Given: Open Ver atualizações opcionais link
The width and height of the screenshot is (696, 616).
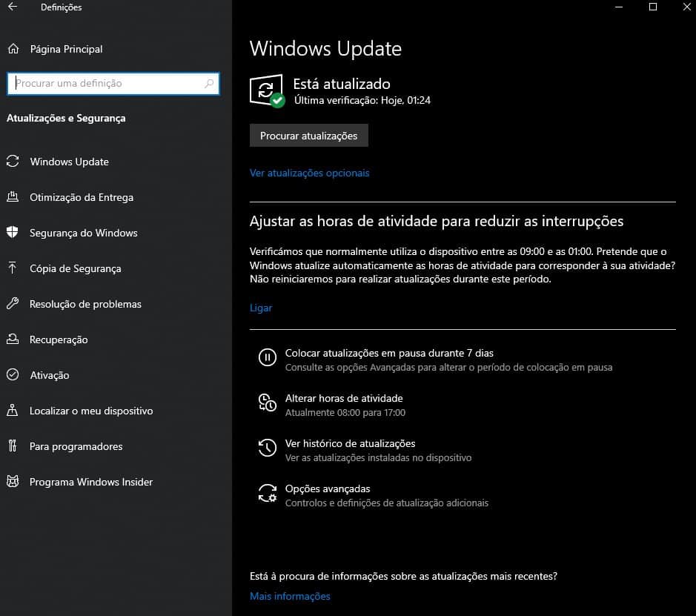Looking at the screenshot, I should [x=309, y=173].
